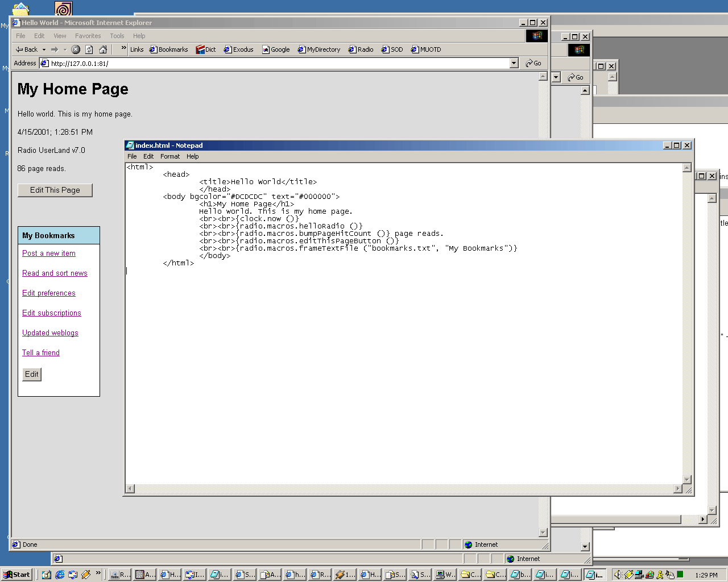Follow the Read and sort news link
728x582 pixels.
(55, 273)
